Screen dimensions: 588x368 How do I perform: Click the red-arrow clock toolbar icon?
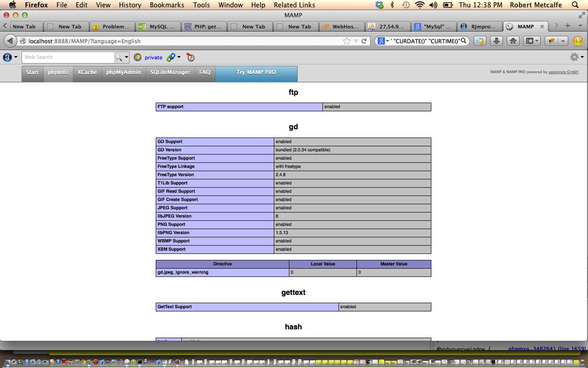point(191,57)
